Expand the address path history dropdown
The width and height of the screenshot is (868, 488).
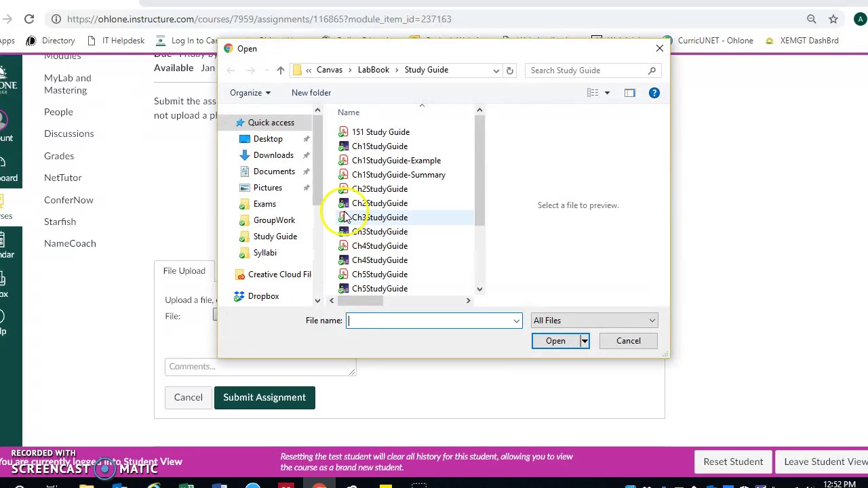pyautogui.click(x=496, y=70)
